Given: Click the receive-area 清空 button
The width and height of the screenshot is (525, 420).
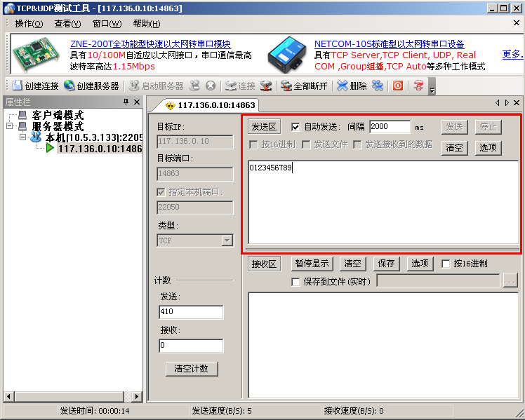Looking at the screenshot, I should point(353,264).
